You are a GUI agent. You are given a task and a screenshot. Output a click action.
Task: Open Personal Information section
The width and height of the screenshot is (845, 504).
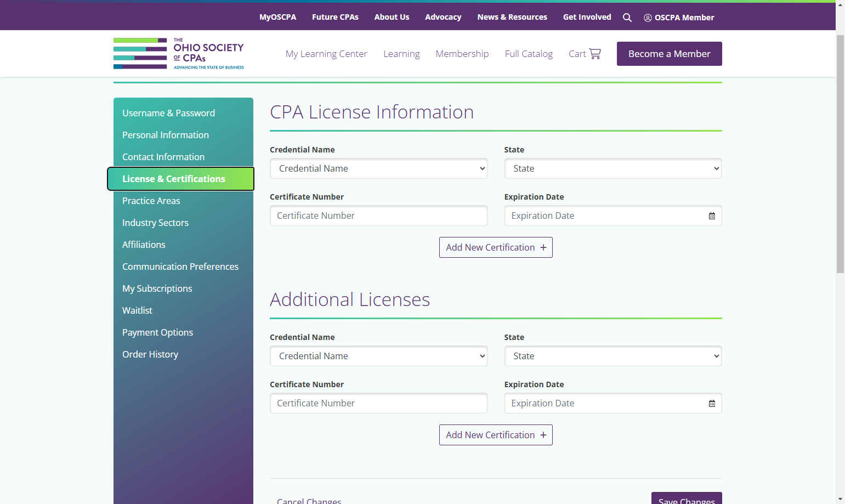point(166,135)
